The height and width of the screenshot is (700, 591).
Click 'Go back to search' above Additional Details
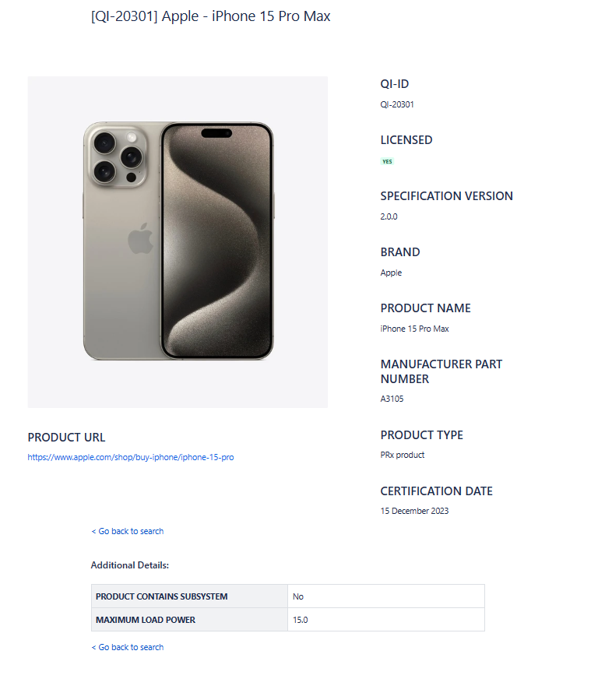[x=128, y=531]
